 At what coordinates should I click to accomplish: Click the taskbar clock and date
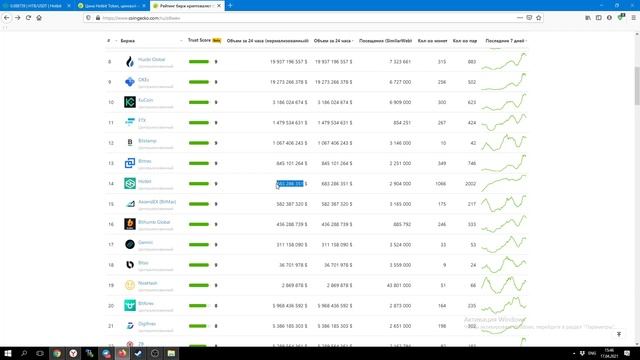point(609,353)
